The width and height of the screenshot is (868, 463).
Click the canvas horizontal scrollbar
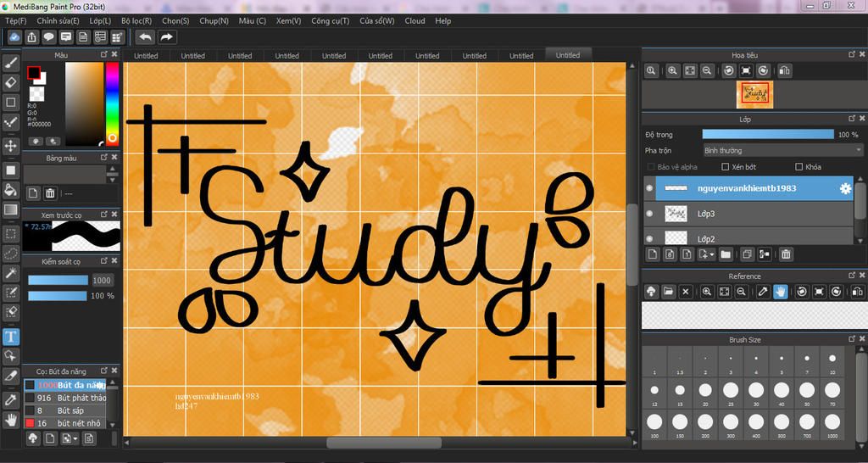384,443
